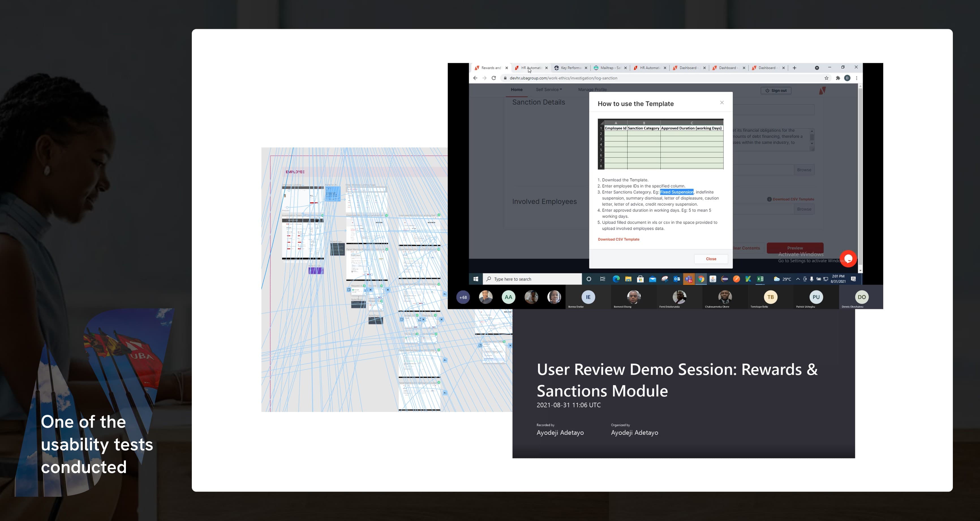Open Excel from the taskbar
The height and width of the screenshot is (521, 980).
(x=760, y=279)
